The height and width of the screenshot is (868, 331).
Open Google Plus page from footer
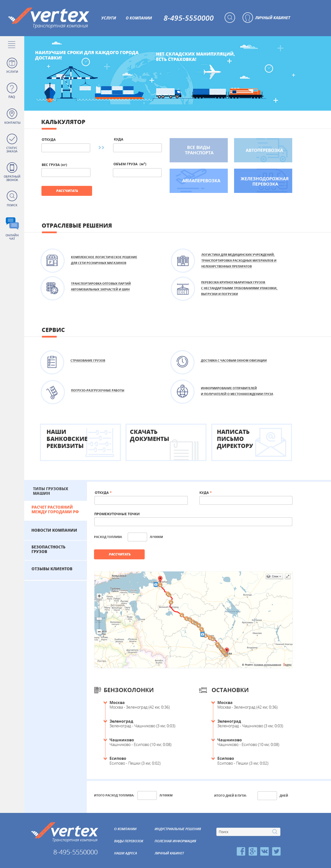(253, 851)
